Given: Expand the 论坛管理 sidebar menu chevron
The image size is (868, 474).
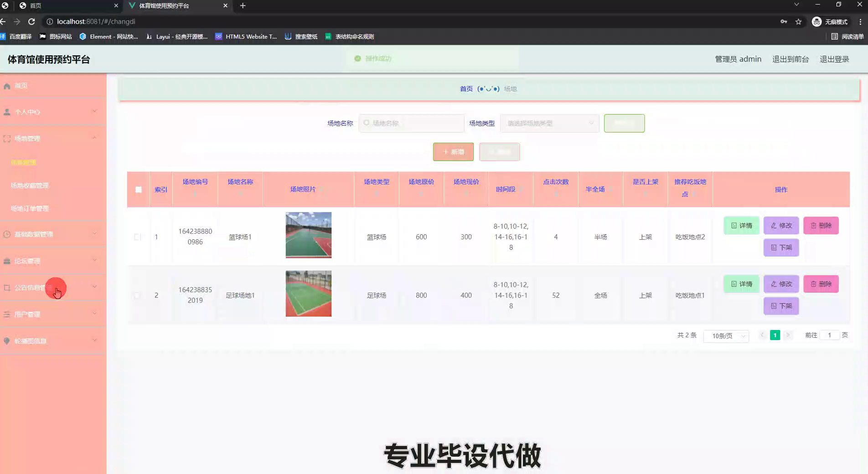Looking at the screenshot, I should click(x=94, y=260).
